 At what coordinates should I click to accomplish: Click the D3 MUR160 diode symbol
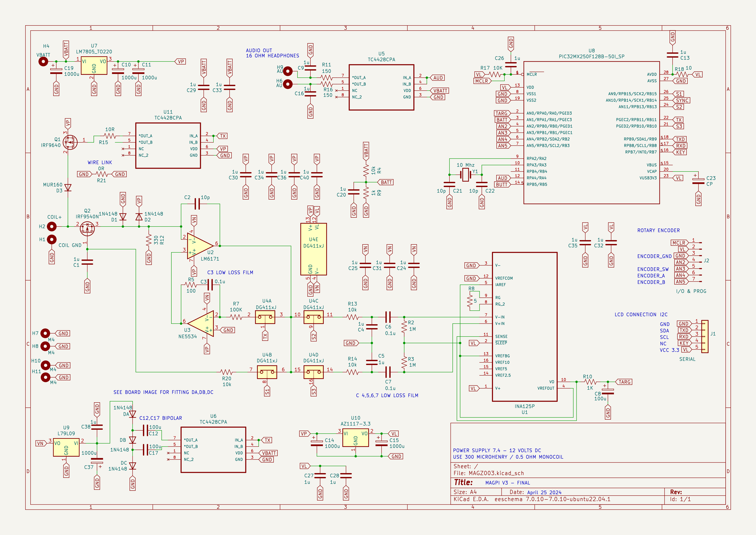tap(68, 187)
